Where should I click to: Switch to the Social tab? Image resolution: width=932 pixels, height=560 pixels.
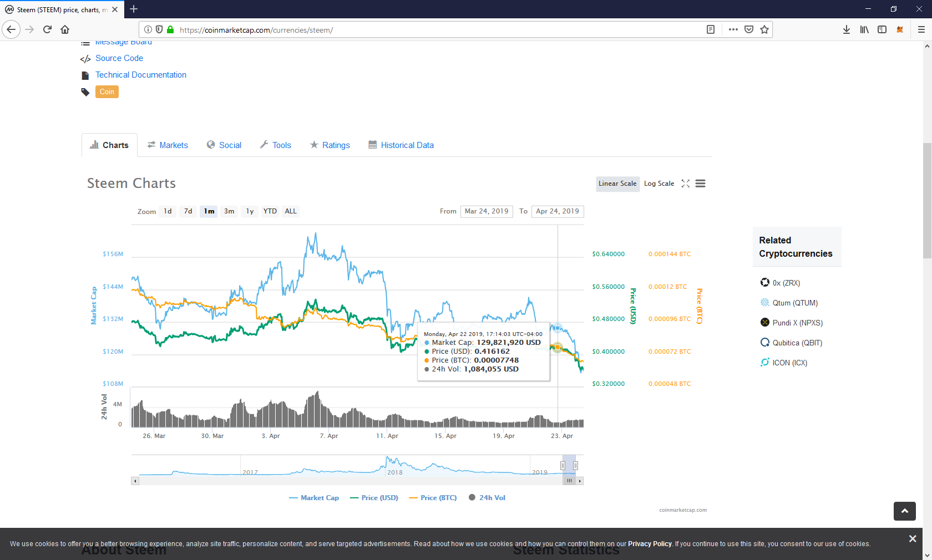pyautogui.click(x=224, y=145)
